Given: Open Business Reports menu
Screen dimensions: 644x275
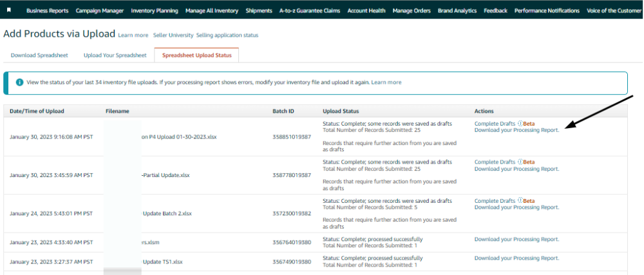Looking at the screenshot, I should tap(47, 11).
